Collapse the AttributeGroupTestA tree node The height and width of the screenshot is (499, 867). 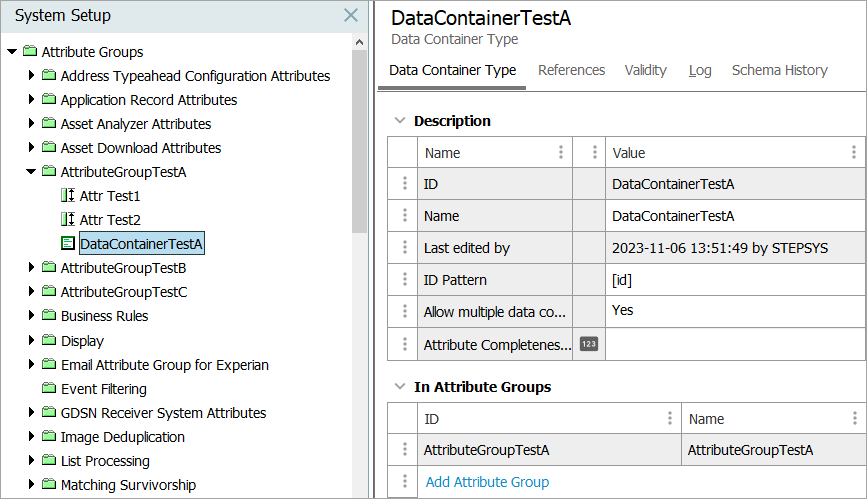32,172
